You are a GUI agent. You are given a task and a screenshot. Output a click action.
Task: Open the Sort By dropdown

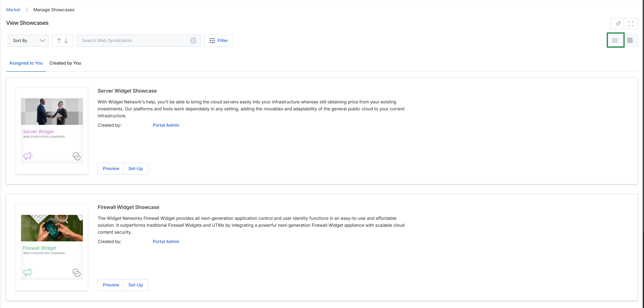(x=28, y=41)
